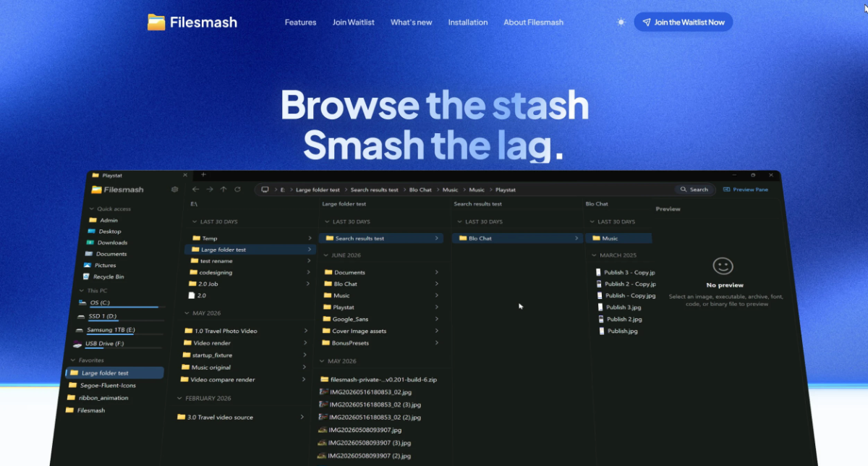Collapse the Favorites section
The height and width of the screenshot is (466, 868).
pos(72,360)
